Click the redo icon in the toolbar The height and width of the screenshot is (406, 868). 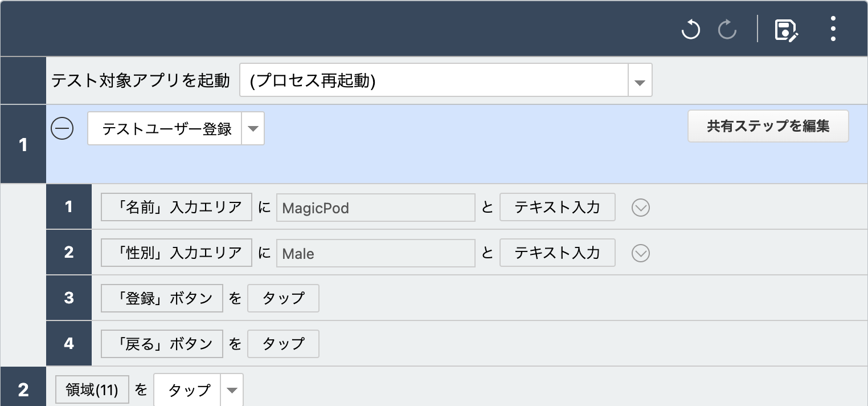pyautogui.click(x=727, y=29)
